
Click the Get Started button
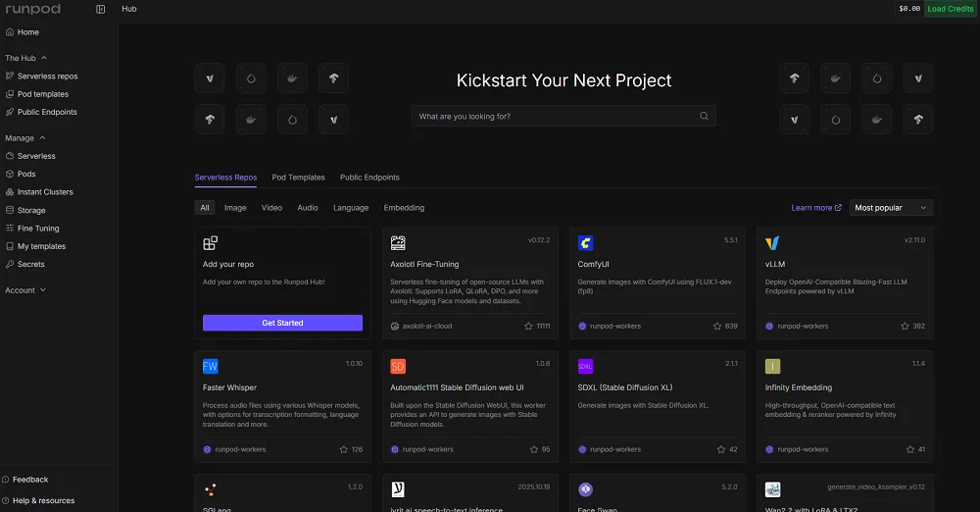tap(282, 323)
